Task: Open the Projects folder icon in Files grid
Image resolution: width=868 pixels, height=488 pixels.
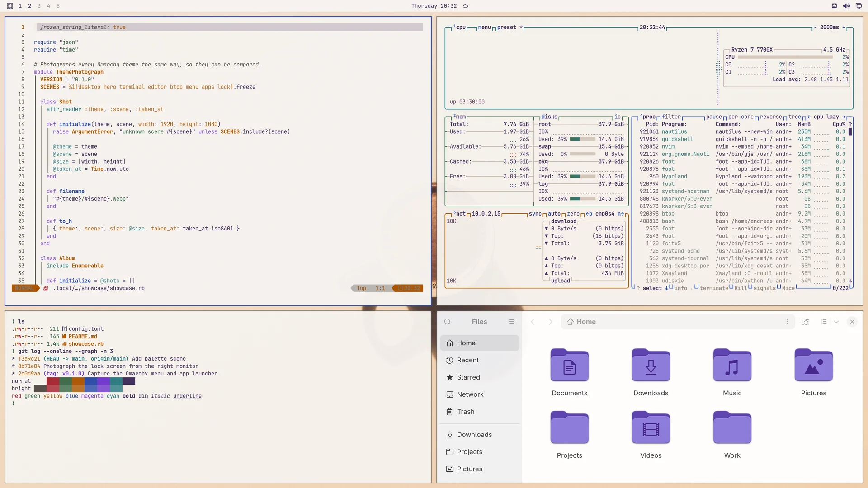Action: pyautogui.click(x=569, y=427)
